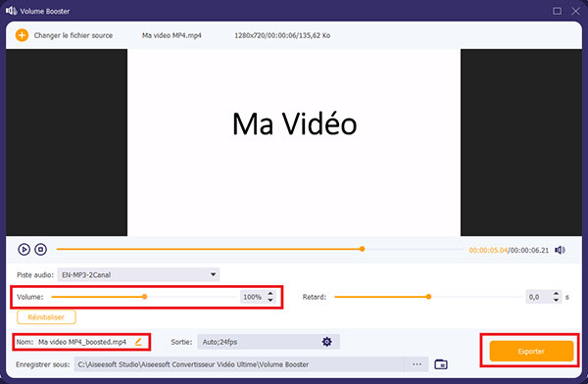Decrease the volume percentage with down arrow
588x384 pixels.
(270, 300)
